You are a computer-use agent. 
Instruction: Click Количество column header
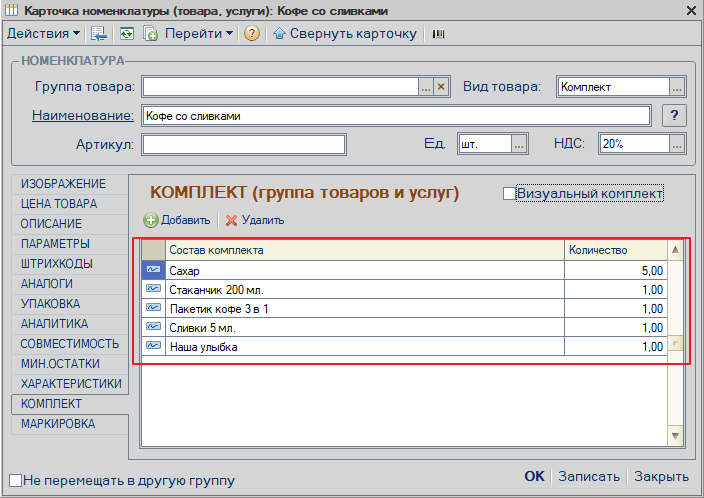click(x=616, y=250)
